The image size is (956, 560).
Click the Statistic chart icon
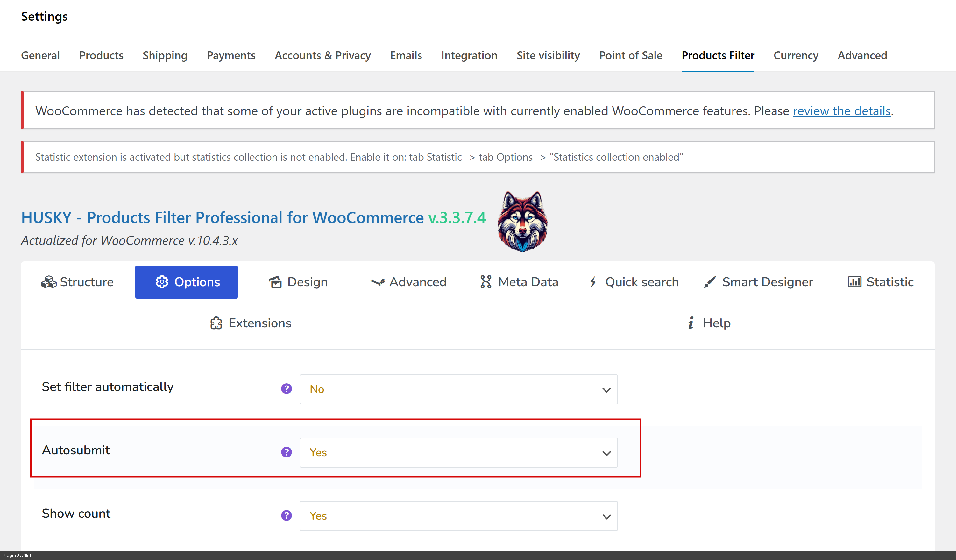tap(854, 282)
